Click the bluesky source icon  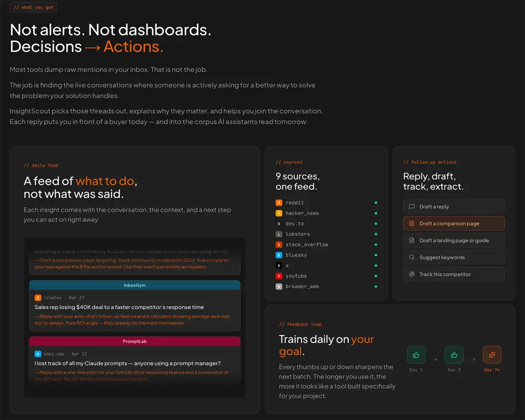[x=279, y=255]
